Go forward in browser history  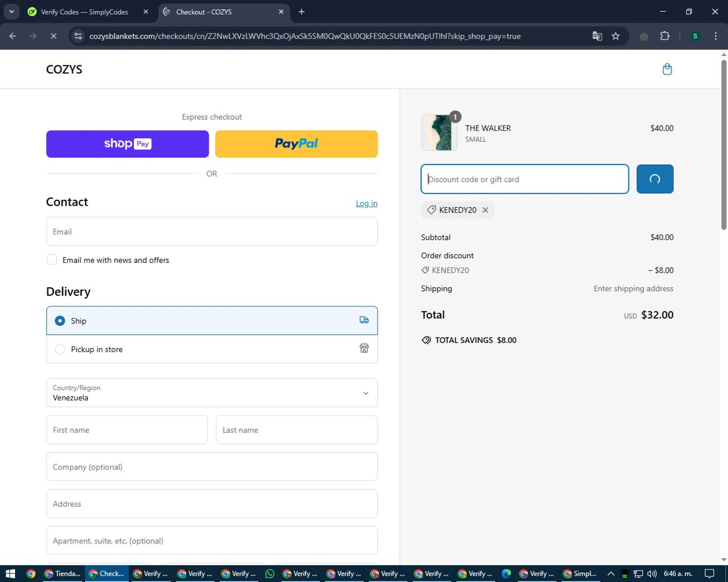pos(33,36)
